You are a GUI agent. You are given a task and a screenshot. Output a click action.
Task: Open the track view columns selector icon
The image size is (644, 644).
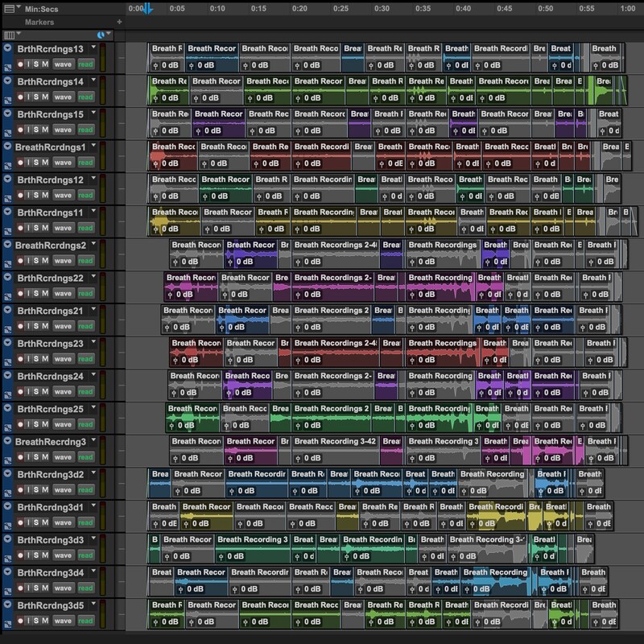(x=9, y=35)
